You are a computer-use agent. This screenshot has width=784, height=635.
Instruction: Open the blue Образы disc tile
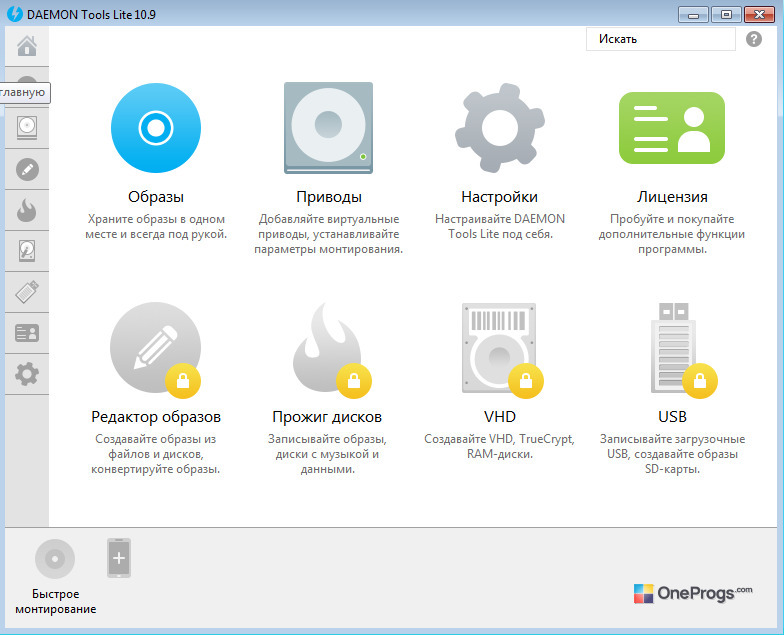pyautogui.click(x=156, y=128)
